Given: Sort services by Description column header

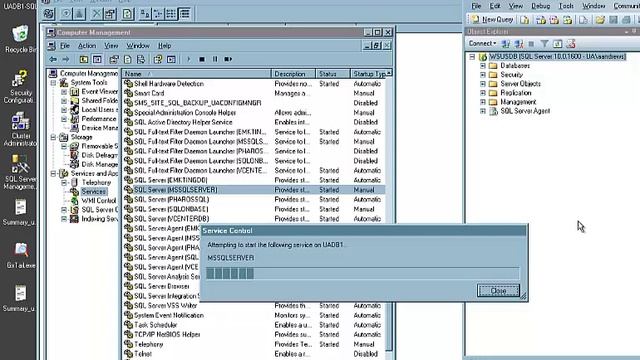Looking at the screenshot, I should coord(293,74).
